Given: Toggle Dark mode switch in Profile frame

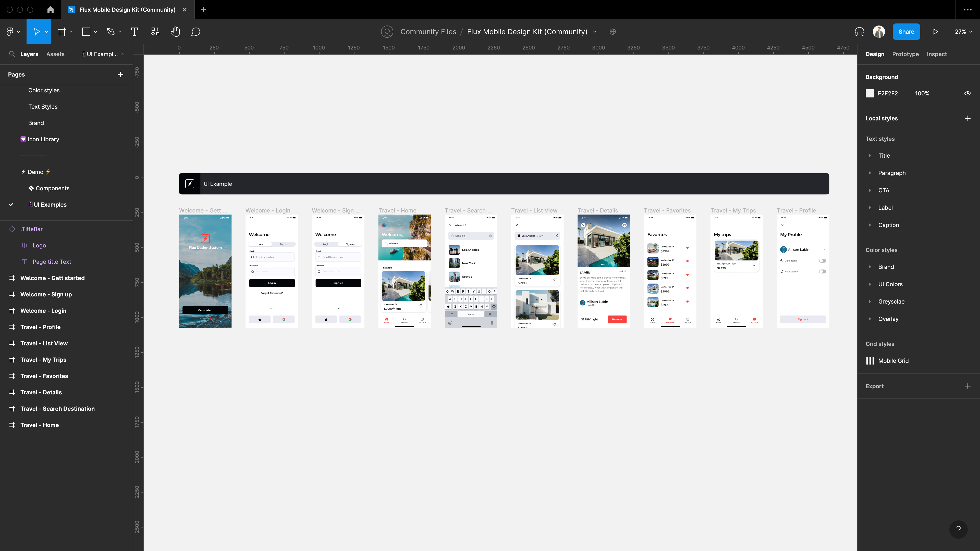Looking at the screenshot, I should pyautogui.click(x=822, y=260).
